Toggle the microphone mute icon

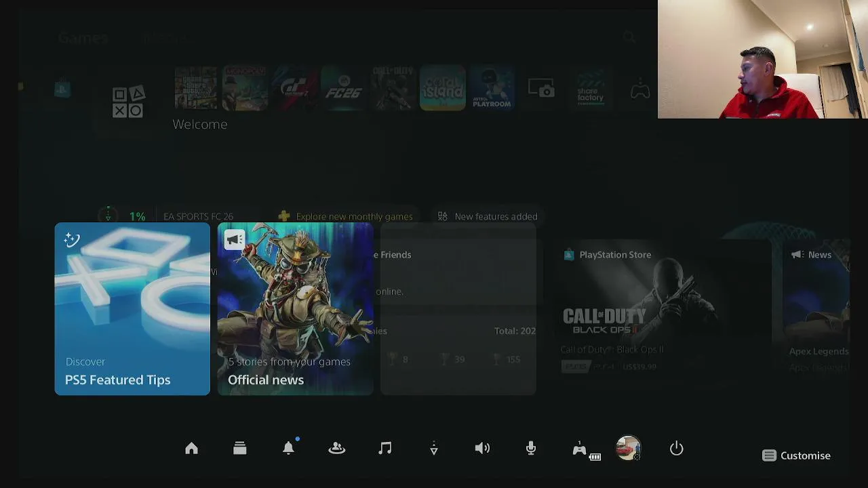(531, 449)
